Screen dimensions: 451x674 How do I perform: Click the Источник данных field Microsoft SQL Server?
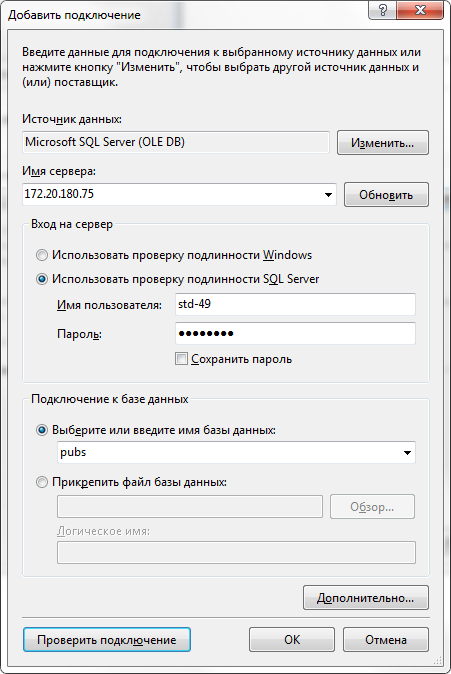click(176, 142)
